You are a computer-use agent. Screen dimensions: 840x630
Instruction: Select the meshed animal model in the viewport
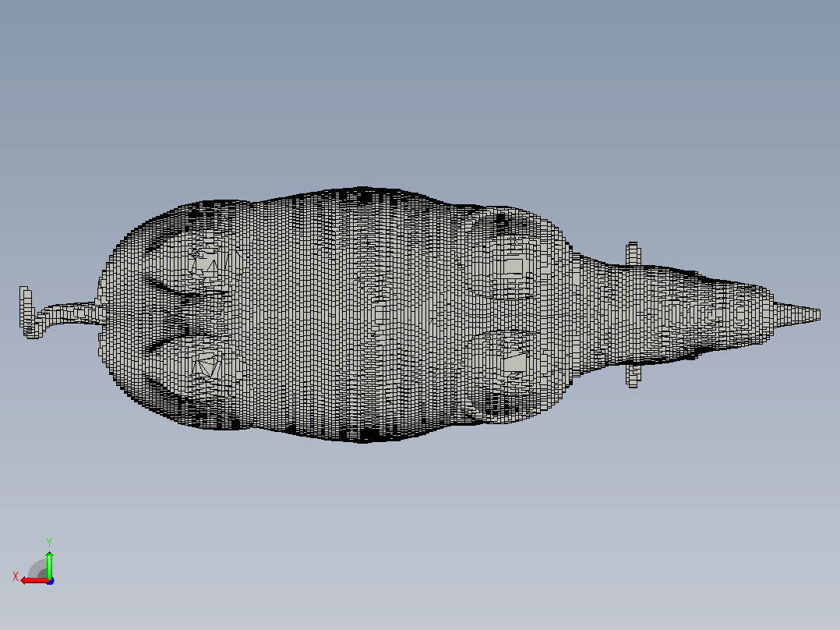419,315
